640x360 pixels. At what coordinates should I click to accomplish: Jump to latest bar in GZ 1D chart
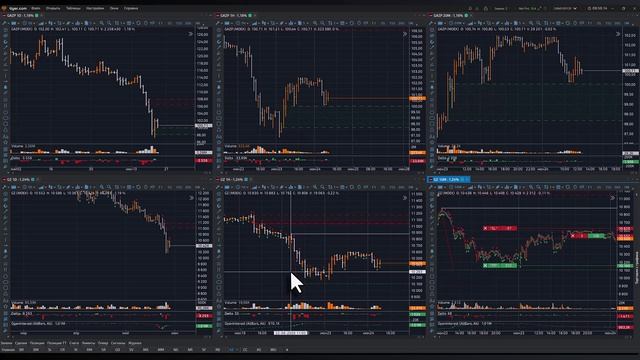coord(191,198)
